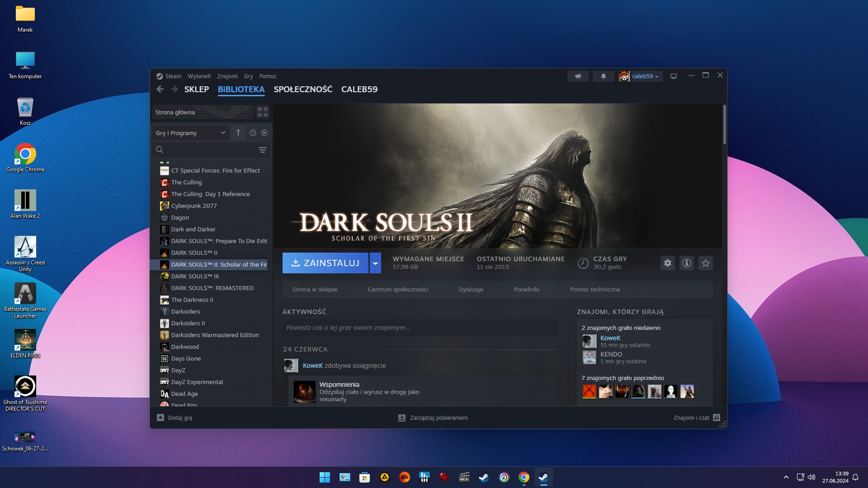This screenshot has height=488, width=868.
Task: Click the activity status input field
Action: coord(420,328)
